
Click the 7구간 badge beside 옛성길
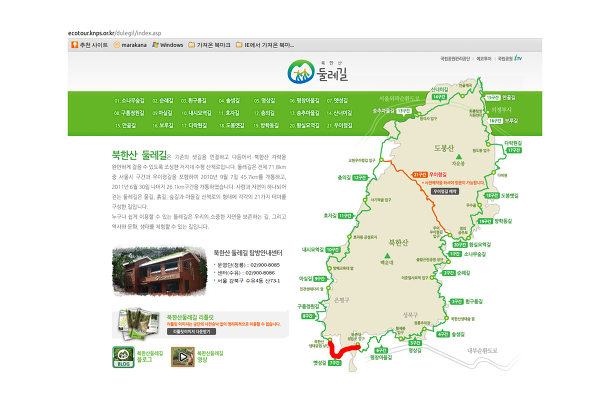tap(335, 363)
